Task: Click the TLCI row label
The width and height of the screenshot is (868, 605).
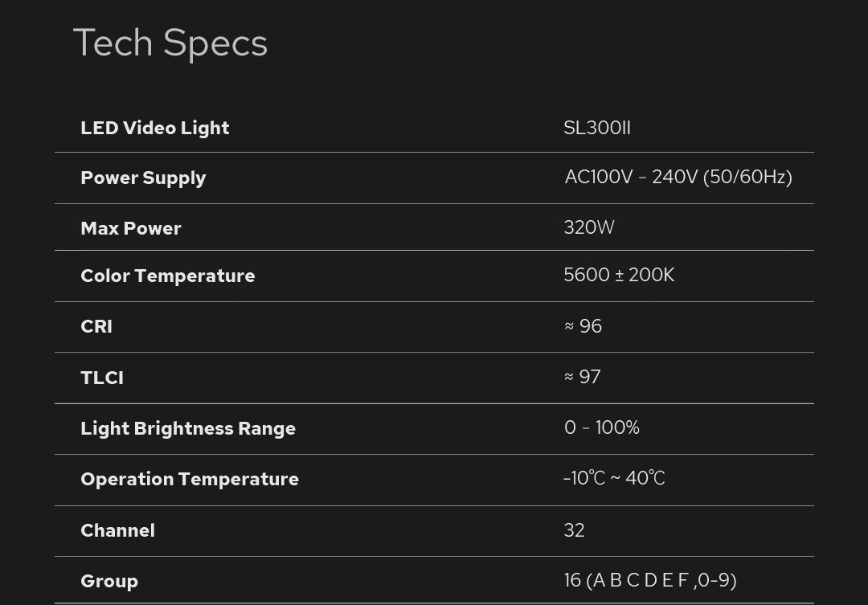Action: coord(102,378)
